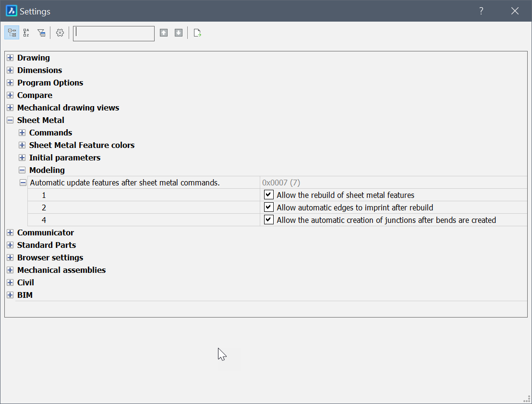
Task: Expand the Drawing category
Action: [10, 58]
